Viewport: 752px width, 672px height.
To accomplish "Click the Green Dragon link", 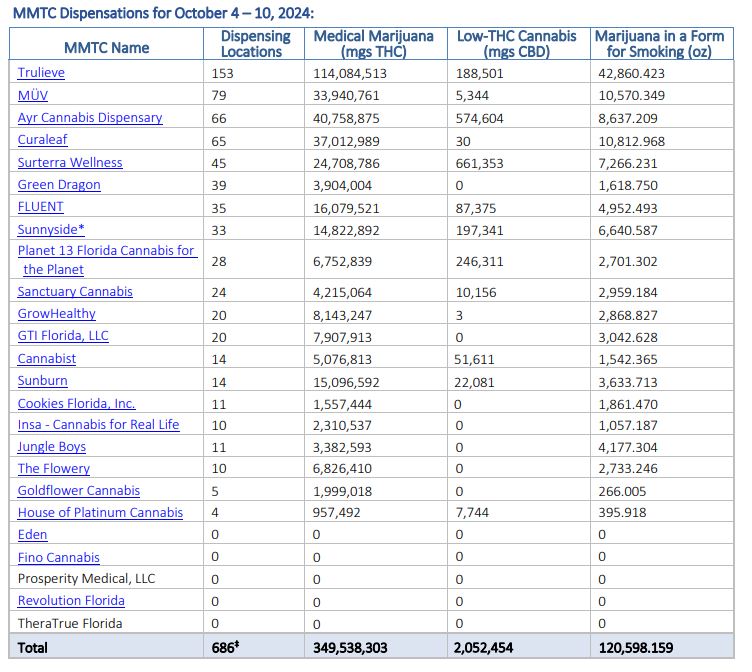I will (x=59, y=185).
